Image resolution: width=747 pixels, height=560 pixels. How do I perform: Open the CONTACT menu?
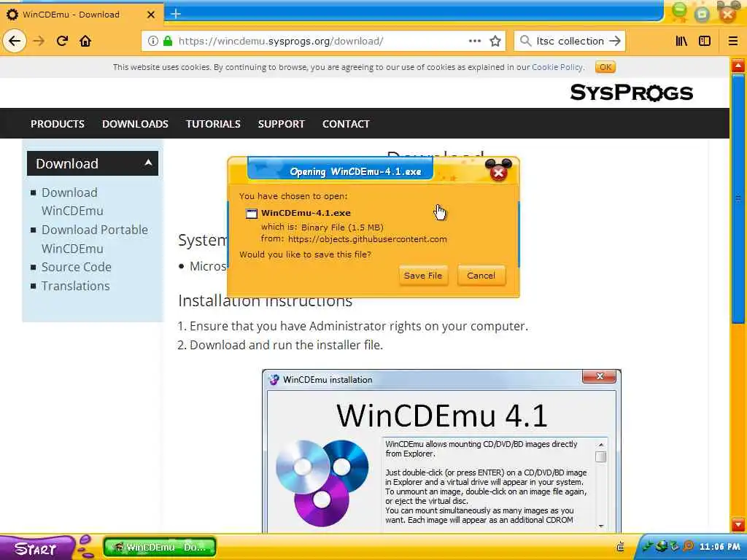pyautogui.click(x=346, y=124)
